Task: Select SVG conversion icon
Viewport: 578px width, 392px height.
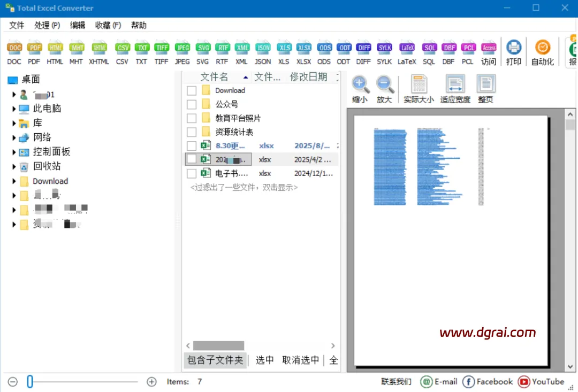Action: (x=203, y=52)
